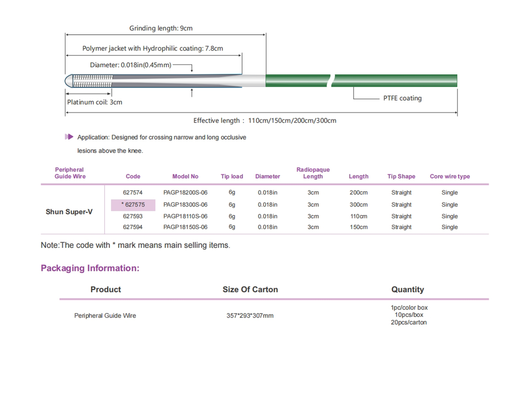Image resolution: width=532 pixels, height=398 pixels.
Task: Select the "Tip load" column header
Action: [232, 176]
